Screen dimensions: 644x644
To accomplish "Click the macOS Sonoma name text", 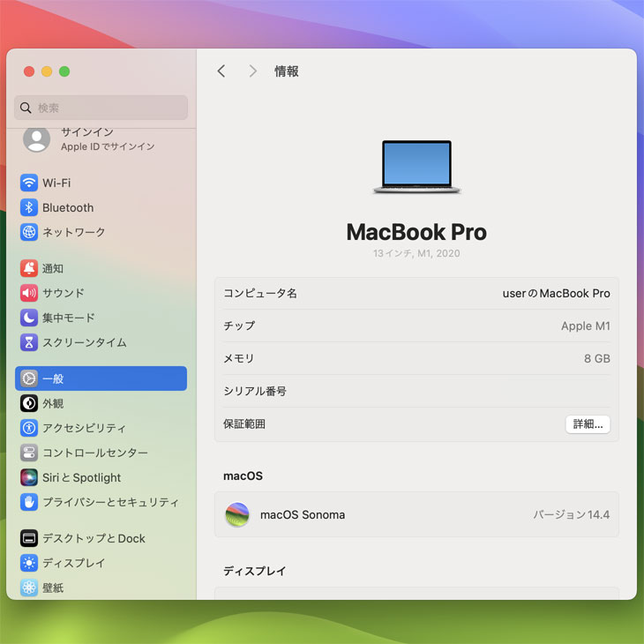I will pos(303,514).
